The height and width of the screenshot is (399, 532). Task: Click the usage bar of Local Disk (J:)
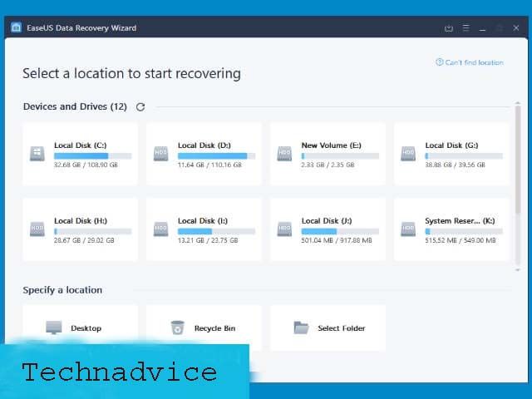[x=340, y=231]
